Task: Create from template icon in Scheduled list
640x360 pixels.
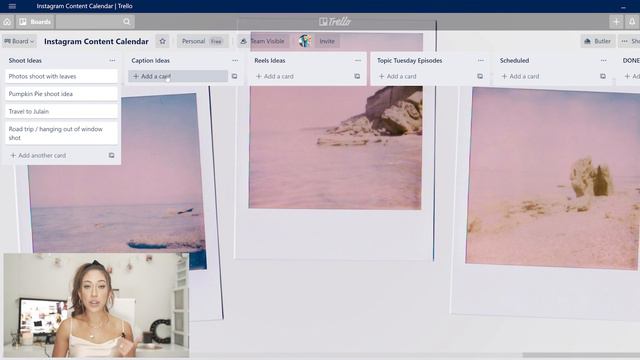Action: pos(603,76)
